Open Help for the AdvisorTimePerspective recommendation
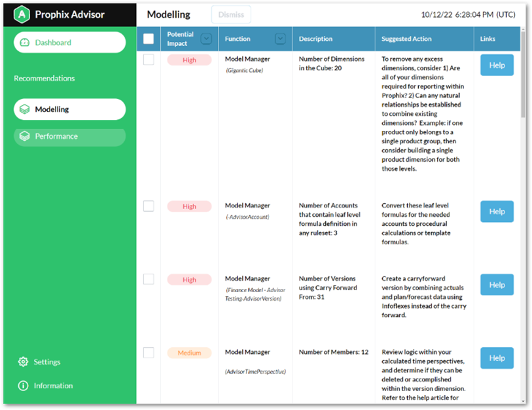This screenshot has width=532, height=410. pyautogui.click(x=497, y=358)
